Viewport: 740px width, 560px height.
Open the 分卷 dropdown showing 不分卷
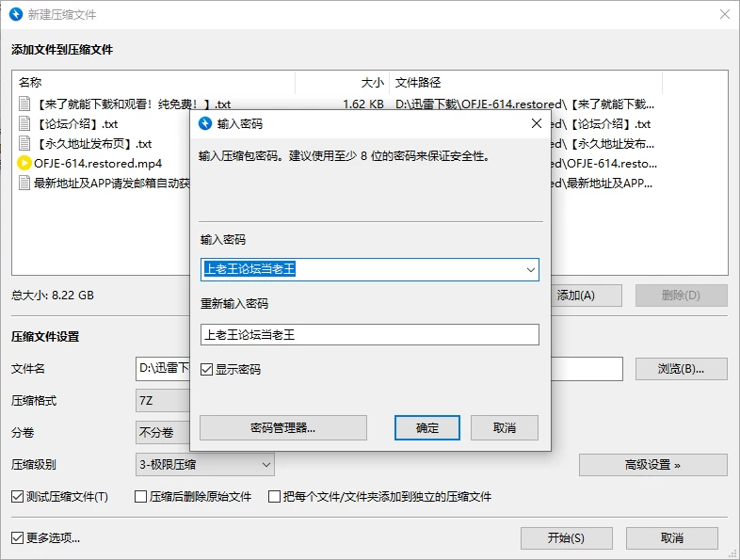click(x=163, y=433)
